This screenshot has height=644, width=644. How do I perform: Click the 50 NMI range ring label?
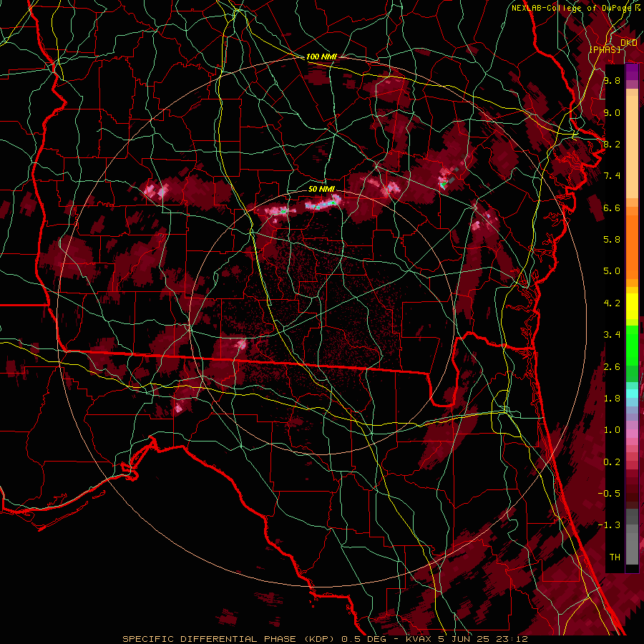321,189
